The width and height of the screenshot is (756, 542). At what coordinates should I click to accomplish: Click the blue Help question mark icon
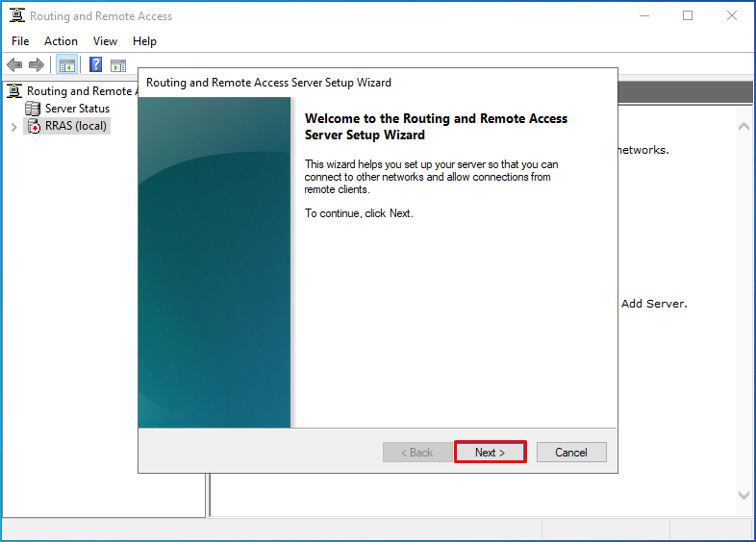click(95, 64)
